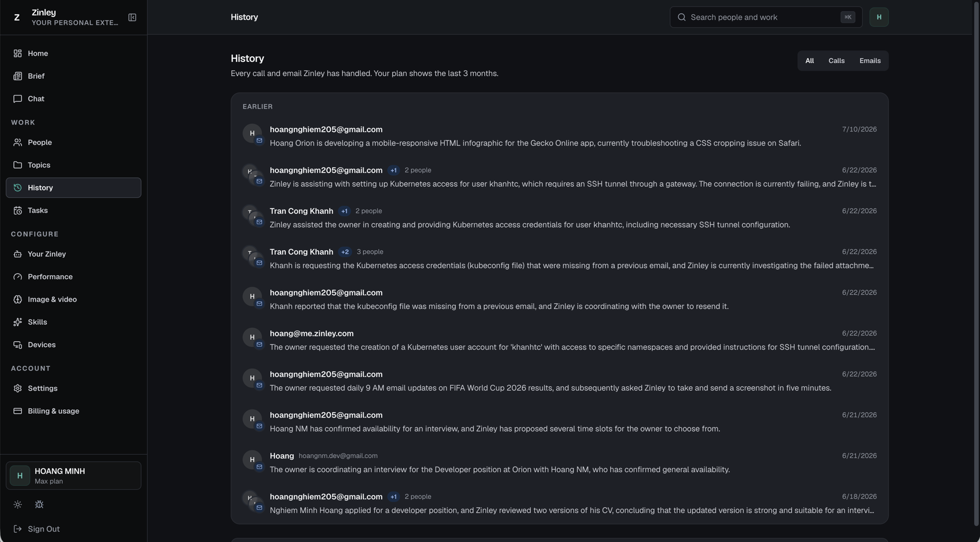Open entry about kubeconfig file resend coordination

tap(560, 299)
